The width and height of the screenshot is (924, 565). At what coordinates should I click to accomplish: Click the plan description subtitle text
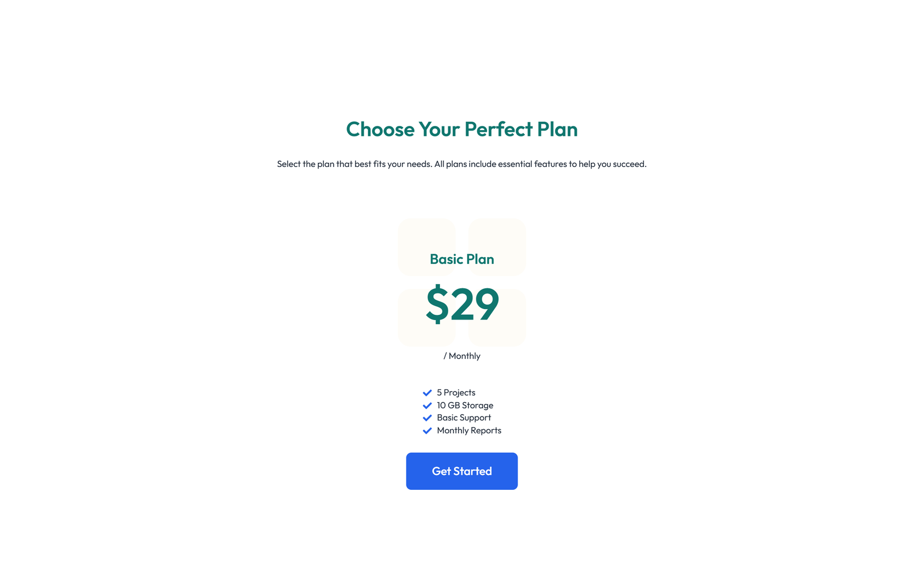tap(462, 164)
